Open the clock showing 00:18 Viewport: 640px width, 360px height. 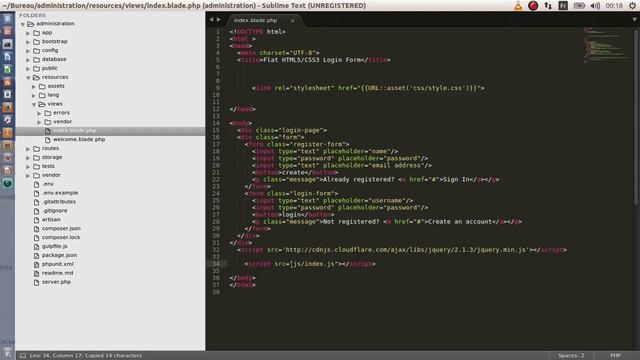click(614, 6)
